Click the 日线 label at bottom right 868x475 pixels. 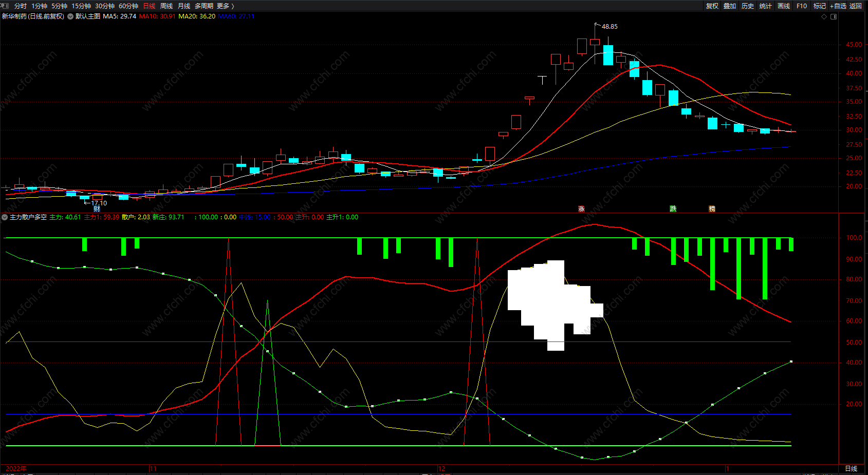tap(851, 469)
